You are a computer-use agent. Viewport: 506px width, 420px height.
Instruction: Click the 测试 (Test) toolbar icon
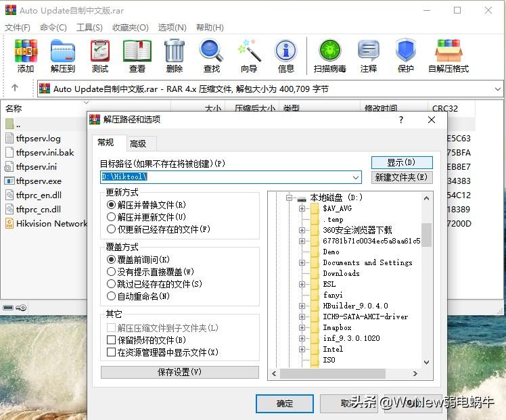pos(100,55)
